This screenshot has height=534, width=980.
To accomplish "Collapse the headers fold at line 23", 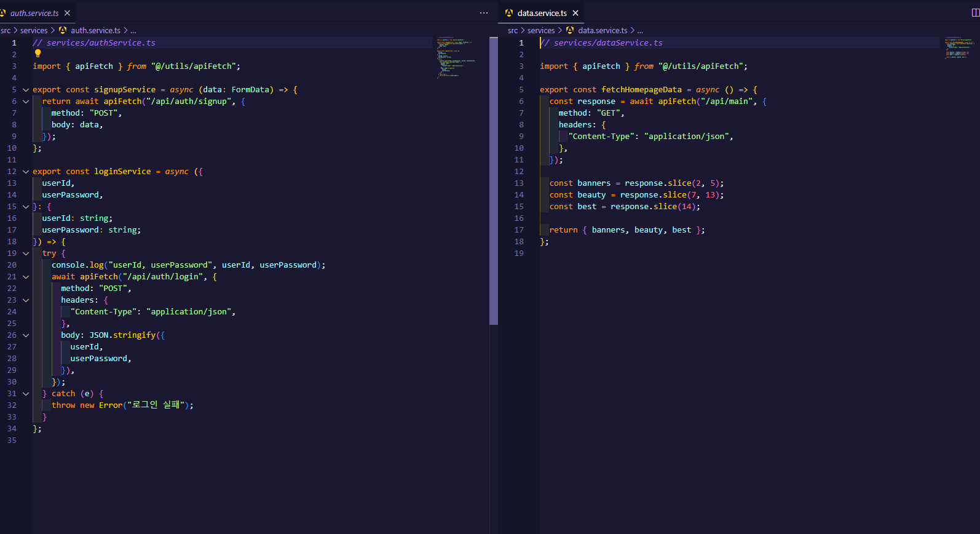I will [x=26, y=300].
